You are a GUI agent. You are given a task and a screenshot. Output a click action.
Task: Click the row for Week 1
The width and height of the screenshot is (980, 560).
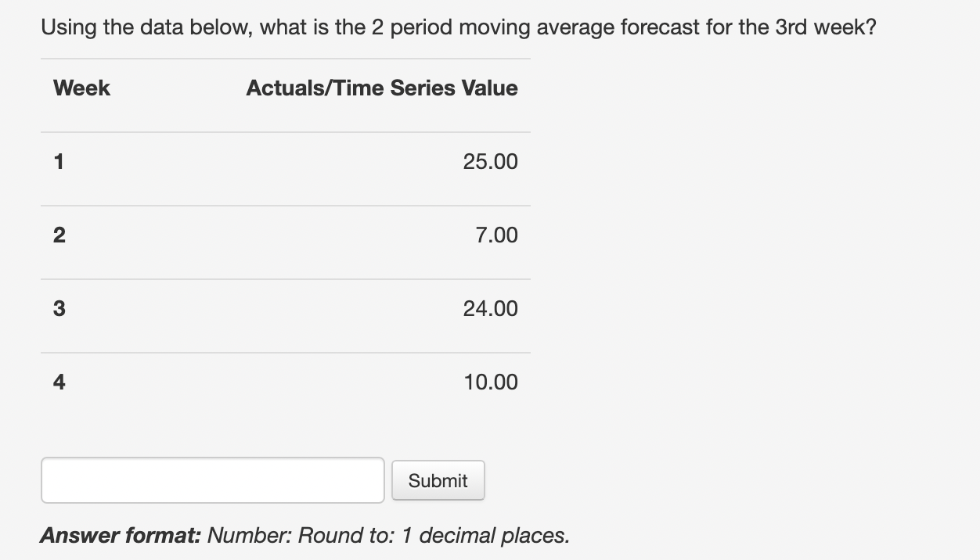point(286,161)
